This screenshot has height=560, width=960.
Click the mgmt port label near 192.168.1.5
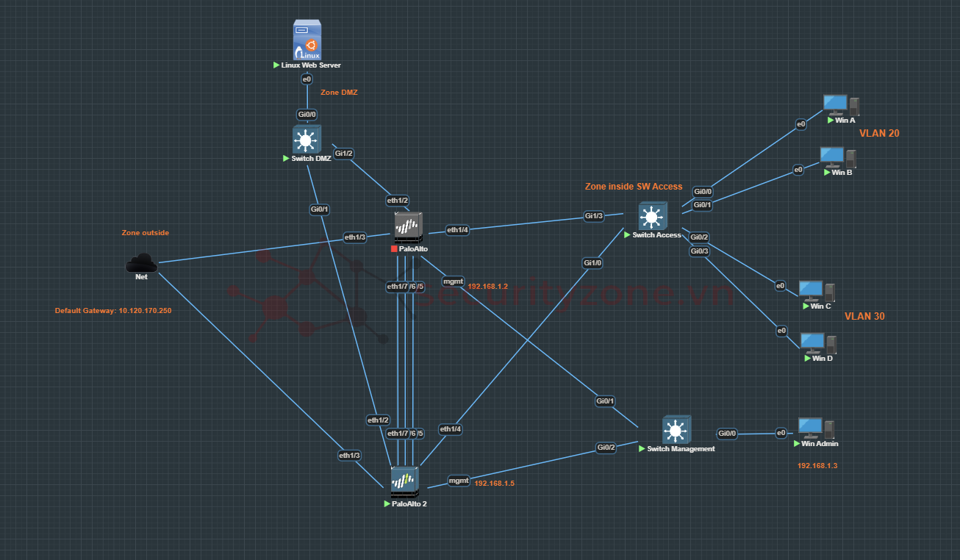[x=459, y=481]
